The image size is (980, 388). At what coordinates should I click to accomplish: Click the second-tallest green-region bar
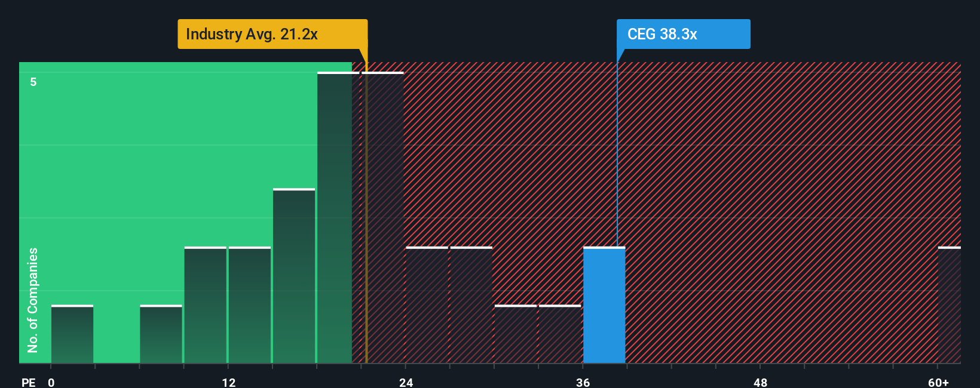point(294,276)
